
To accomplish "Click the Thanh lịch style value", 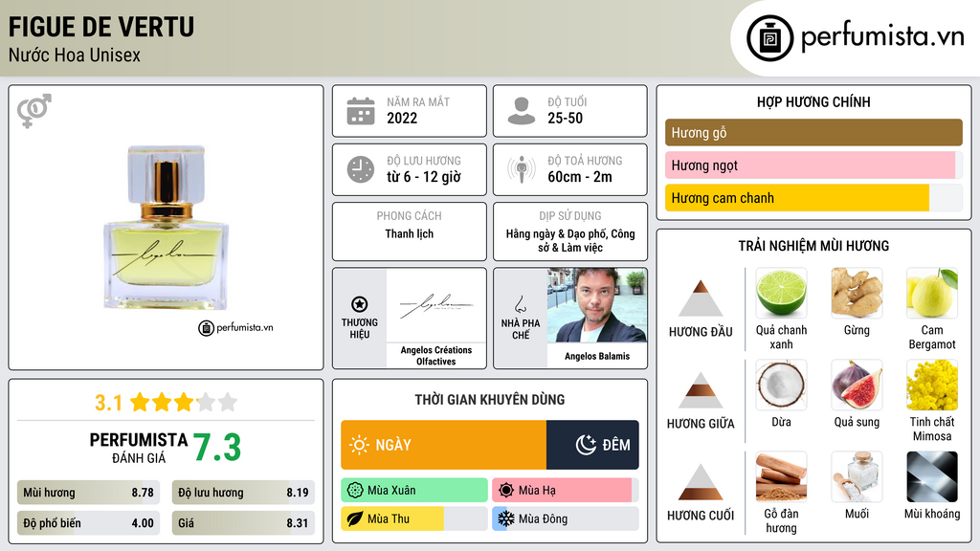I will (x=410, y=233).
